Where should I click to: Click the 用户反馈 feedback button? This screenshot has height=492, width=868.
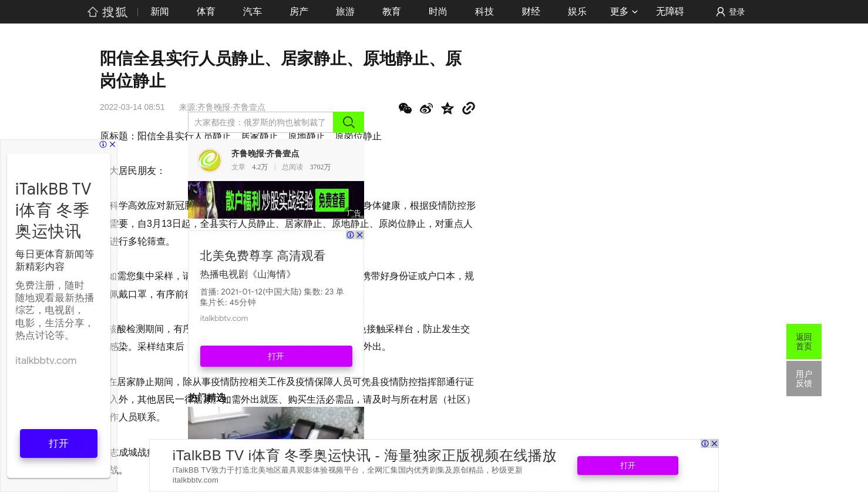pos(804,379)
